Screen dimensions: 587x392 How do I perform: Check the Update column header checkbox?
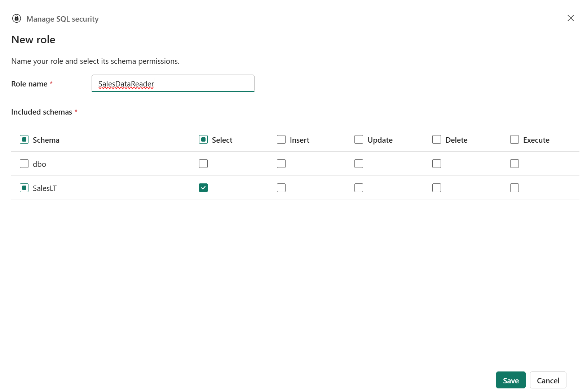click(x=359, y=139)
